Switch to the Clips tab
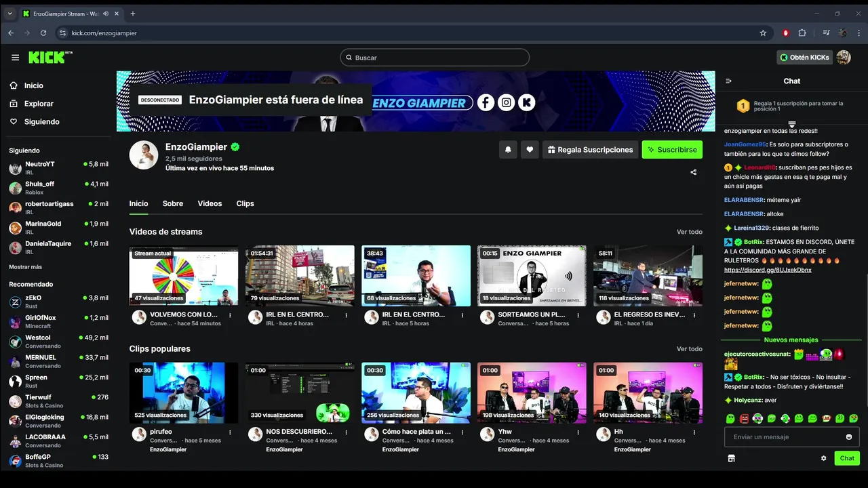 coord(245,203)
